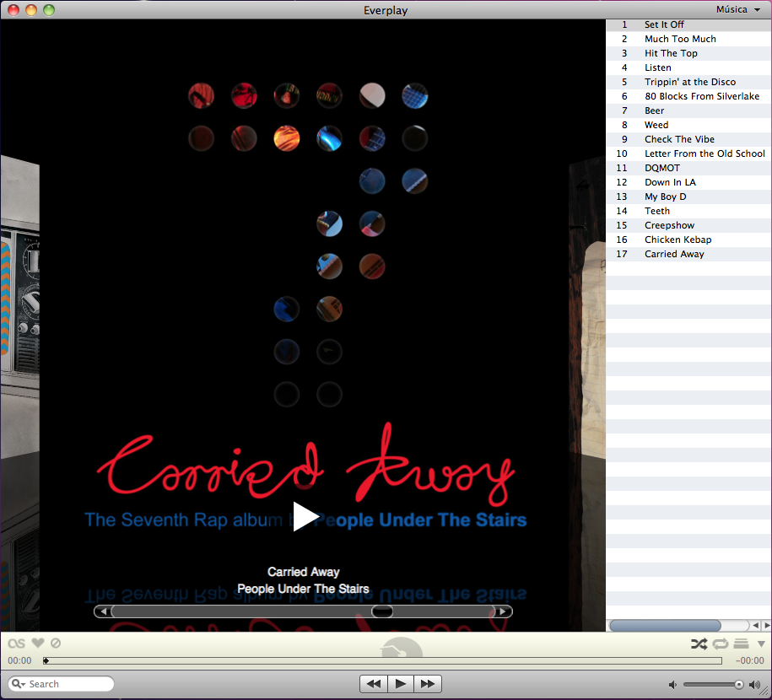Select track "Check The Vibe"
Screen dimensions: 772x700
[688, 139]
